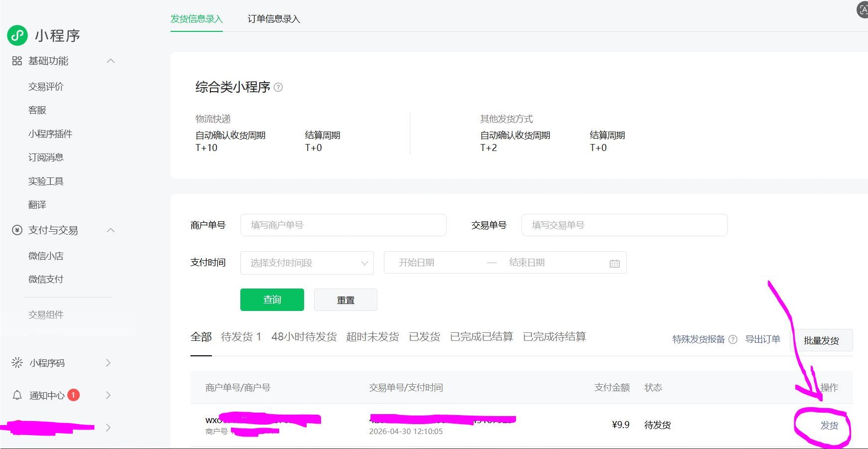Click the 发货 link in order row
Image resolution: width=868 pixels, height=449 pixels.
click(829, 425)
